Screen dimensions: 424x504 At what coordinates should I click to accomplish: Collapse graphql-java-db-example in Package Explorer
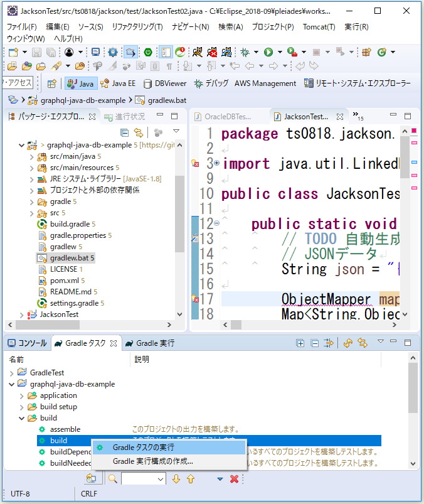pos(21,145)
